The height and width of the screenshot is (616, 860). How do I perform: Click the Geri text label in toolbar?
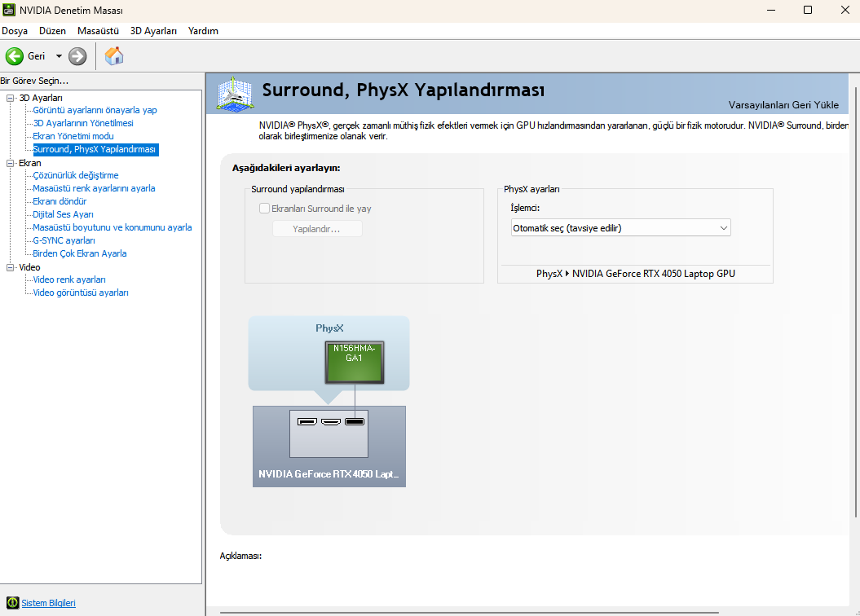36,56
